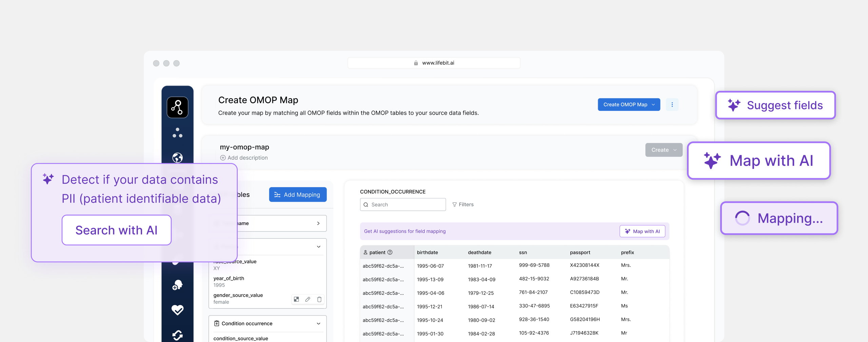
Task: Collapse the Condition occurrence section
Action: click(318, 323)
